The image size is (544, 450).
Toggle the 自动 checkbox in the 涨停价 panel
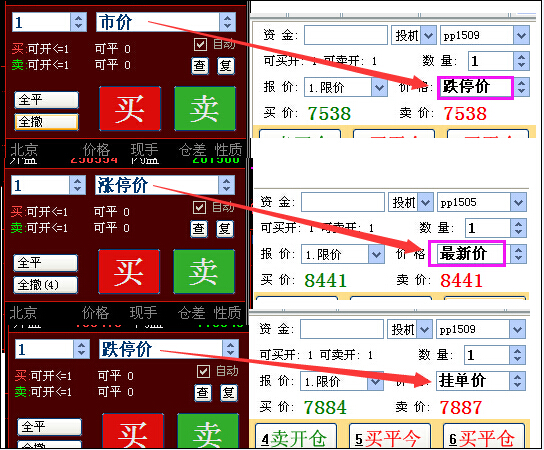pyautogui.click(x=199, y=207)
